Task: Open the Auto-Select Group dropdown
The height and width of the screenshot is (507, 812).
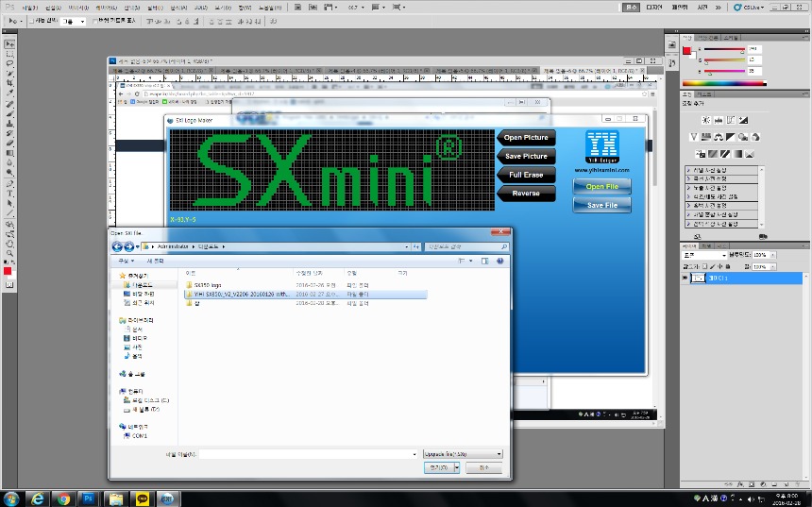Action: point(73,21)
